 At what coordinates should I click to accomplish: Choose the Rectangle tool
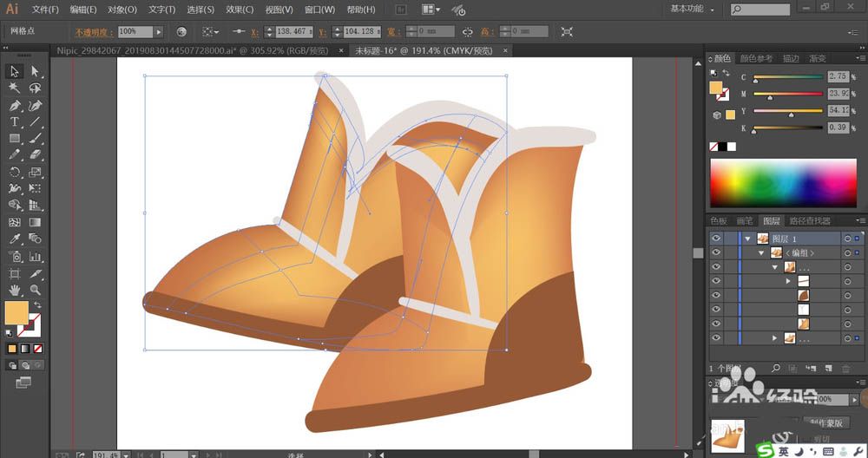pyautogui.click(x=15, y=138)
